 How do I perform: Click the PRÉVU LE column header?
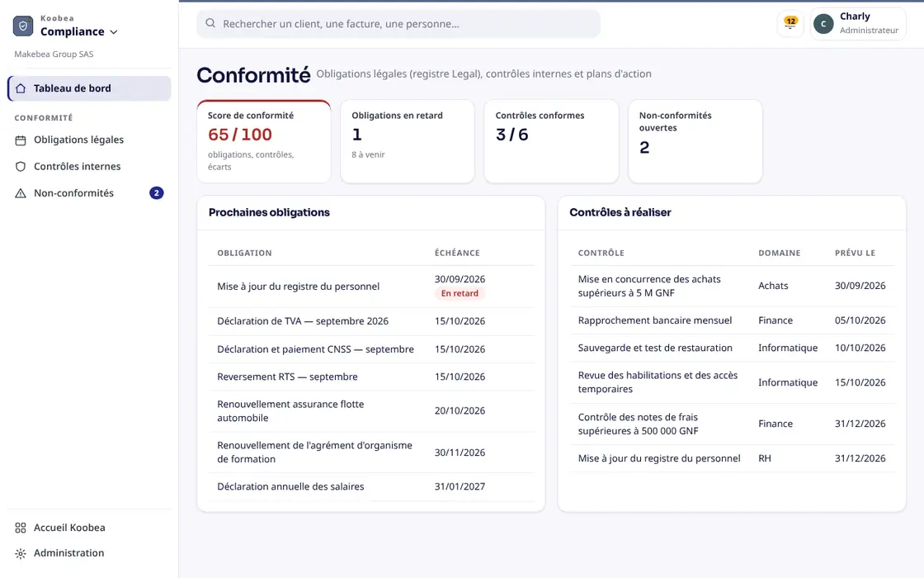[x=855, y=253]
